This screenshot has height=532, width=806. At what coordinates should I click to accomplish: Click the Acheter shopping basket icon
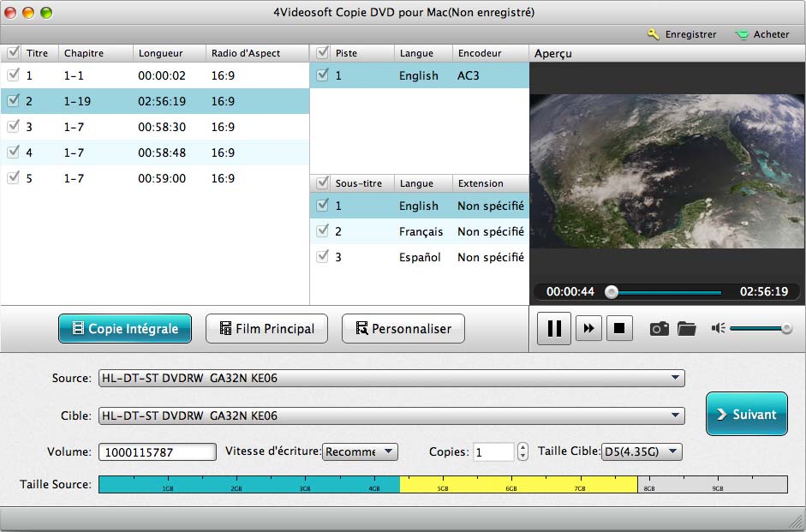[x=742, y=34]
